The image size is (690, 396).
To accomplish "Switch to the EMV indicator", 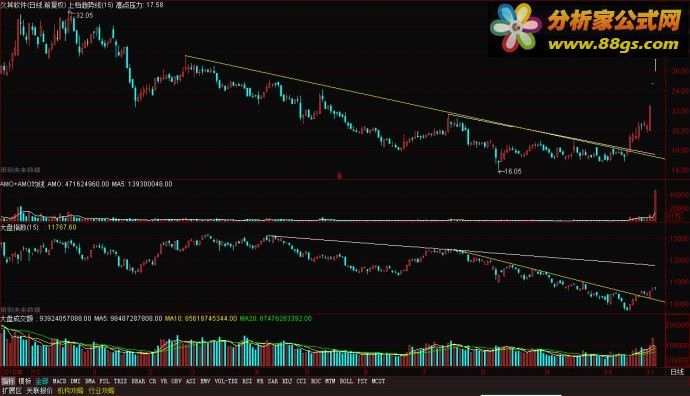I will click(x=206, y=381).
